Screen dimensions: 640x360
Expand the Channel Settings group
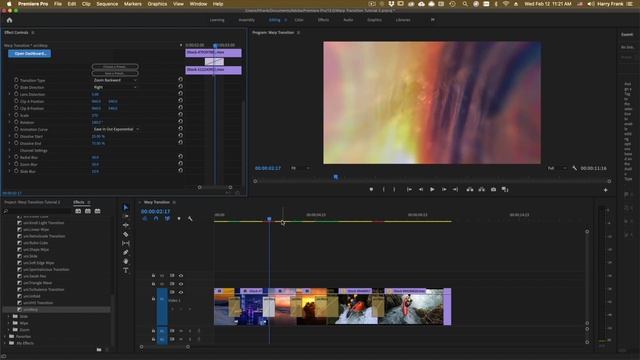pos(9,150)
